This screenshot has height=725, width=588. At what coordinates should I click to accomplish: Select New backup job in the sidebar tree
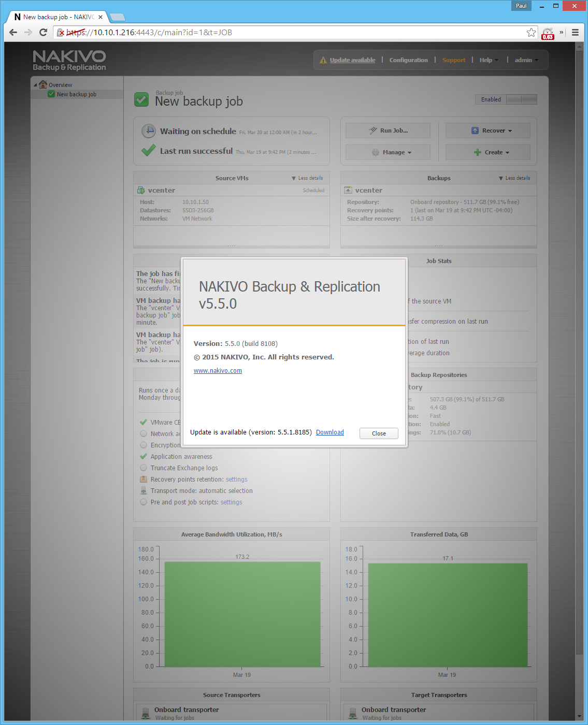(76, 94)
